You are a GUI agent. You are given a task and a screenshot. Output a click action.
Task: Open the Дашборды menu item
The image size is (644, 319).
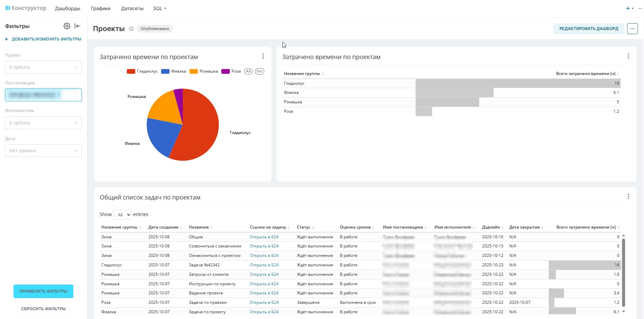click(68, 8)
